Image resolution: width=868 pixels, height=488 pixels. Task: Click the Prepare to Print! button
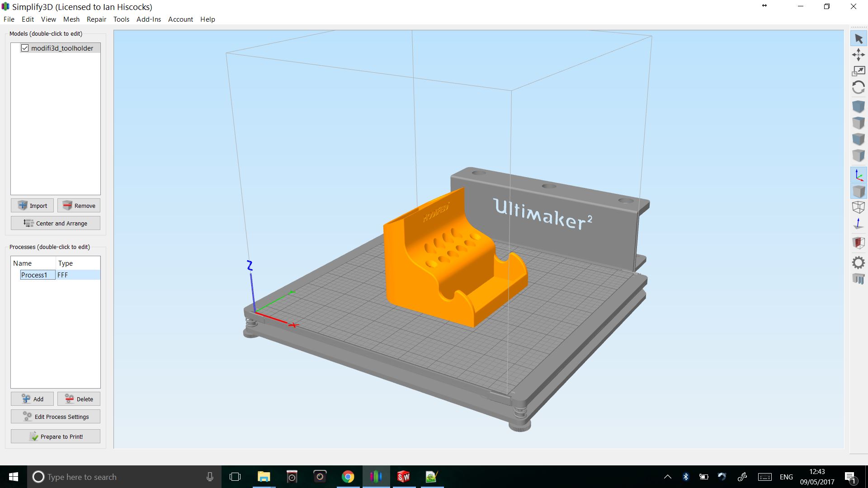[x=56, y=436]
